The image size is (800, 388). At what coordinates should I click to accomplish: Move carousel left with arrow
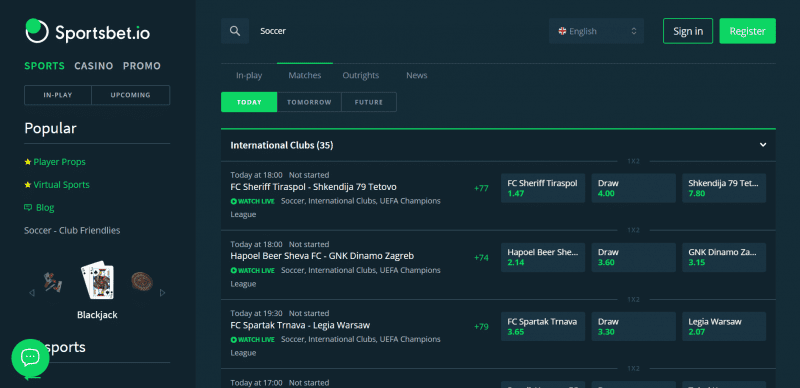(32, 293)
